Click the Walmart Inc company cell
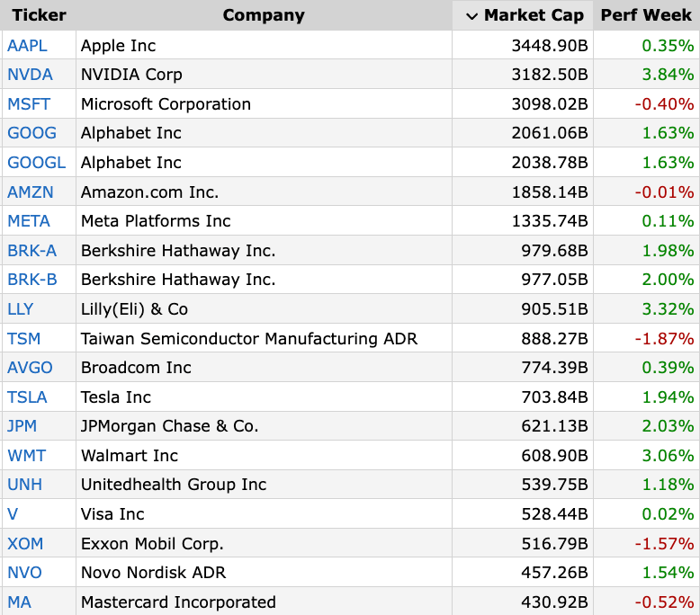 (264, 455)
